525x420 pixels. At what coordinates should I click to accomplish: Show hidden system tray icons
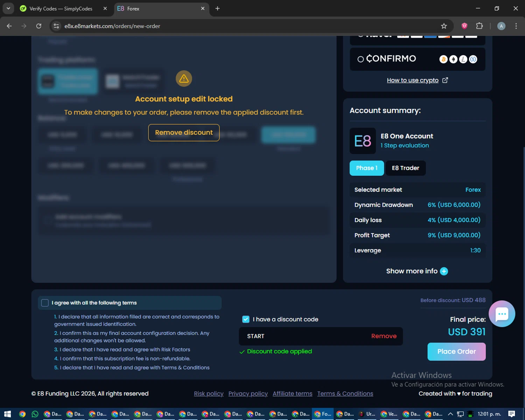[450, 414]
